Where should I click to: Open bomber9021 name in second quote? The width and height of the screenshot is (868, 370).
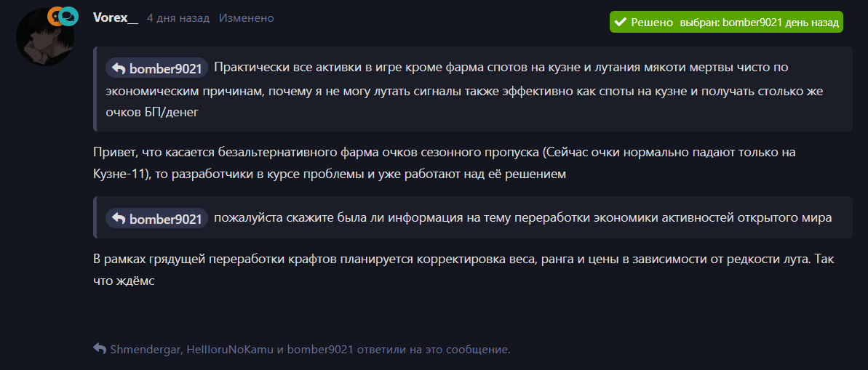[165, 219]
